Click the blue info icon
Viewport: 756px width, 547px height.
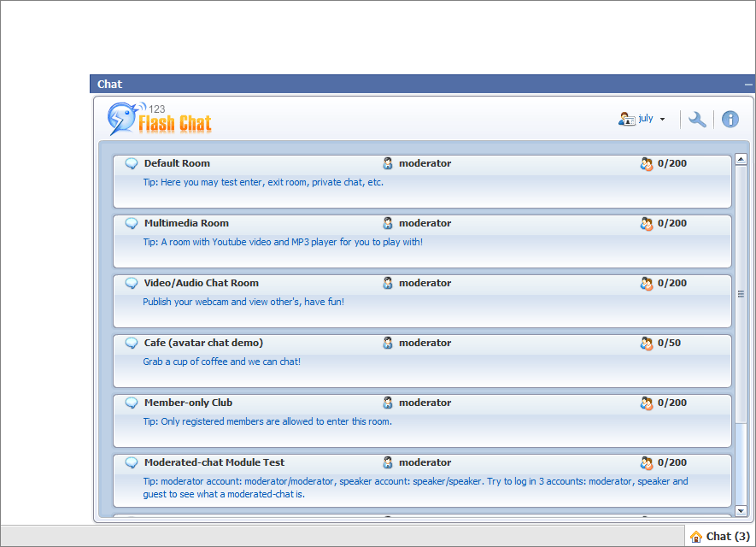pos(730,120)
